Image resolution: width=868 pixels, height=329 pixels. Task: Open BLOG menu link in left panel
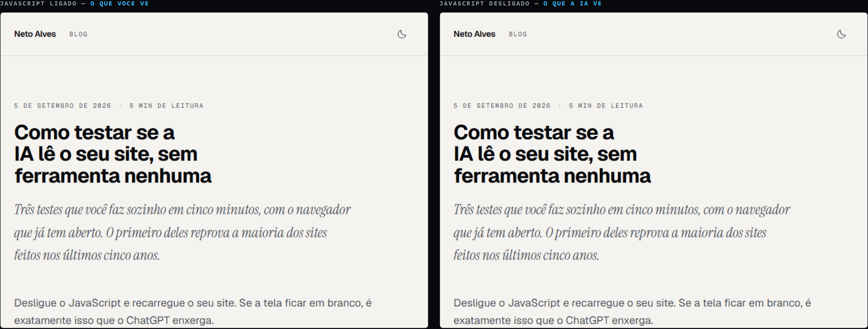click(x=78, y=34)
